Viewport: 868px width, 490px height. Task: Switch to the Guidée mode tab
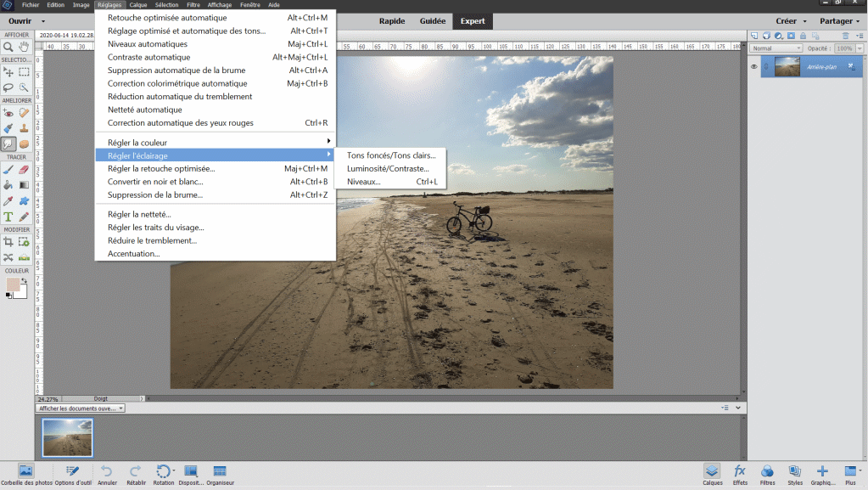432,21
